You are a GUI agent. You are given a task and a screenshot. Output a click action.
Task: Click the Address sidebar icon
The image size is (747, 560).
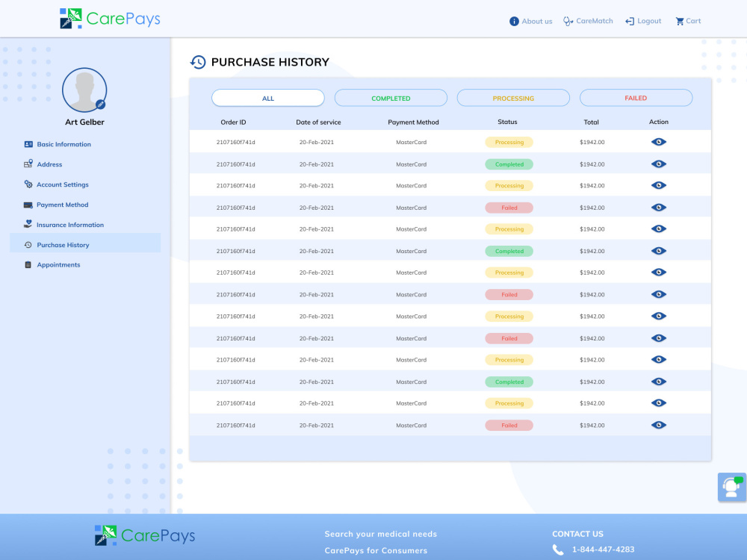pos(27,164)
